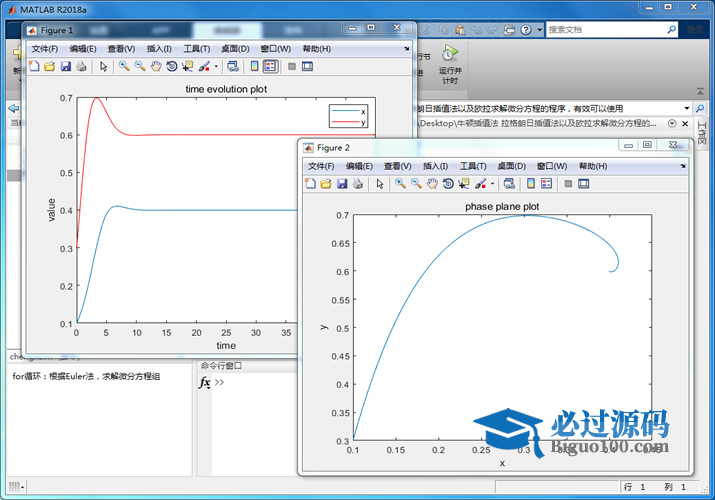Toggle Insert Colorbar in Figure 2 toolbar

click(x=531, y=184)
